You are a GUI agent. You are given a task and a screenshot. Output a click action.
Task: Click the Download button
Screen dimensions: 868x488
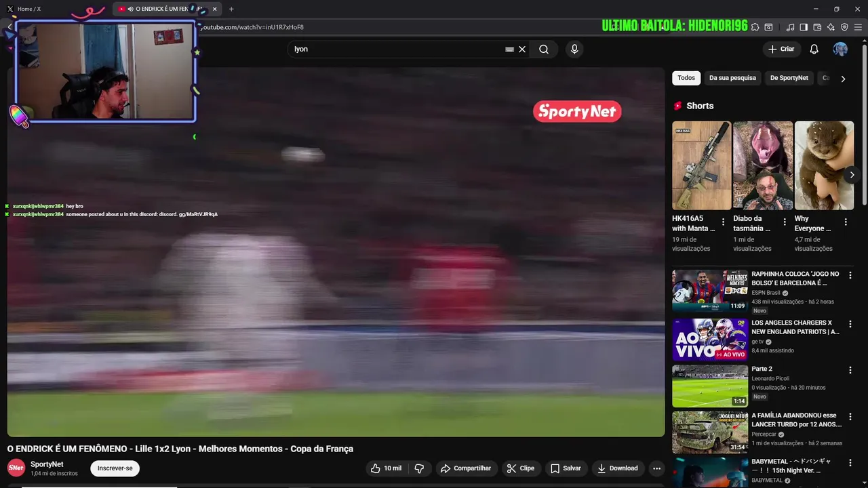[617, 468]
